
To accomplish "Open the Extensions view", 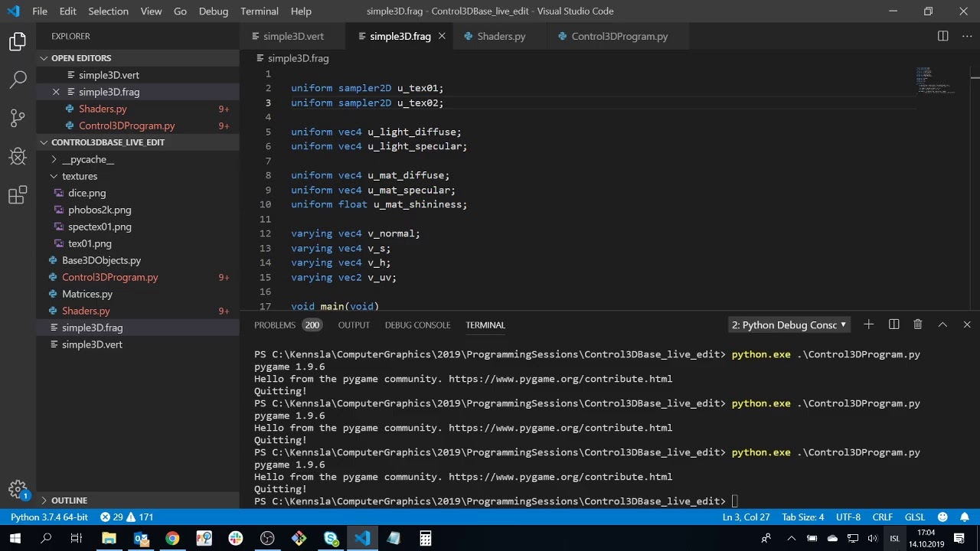I will (18, 195).
